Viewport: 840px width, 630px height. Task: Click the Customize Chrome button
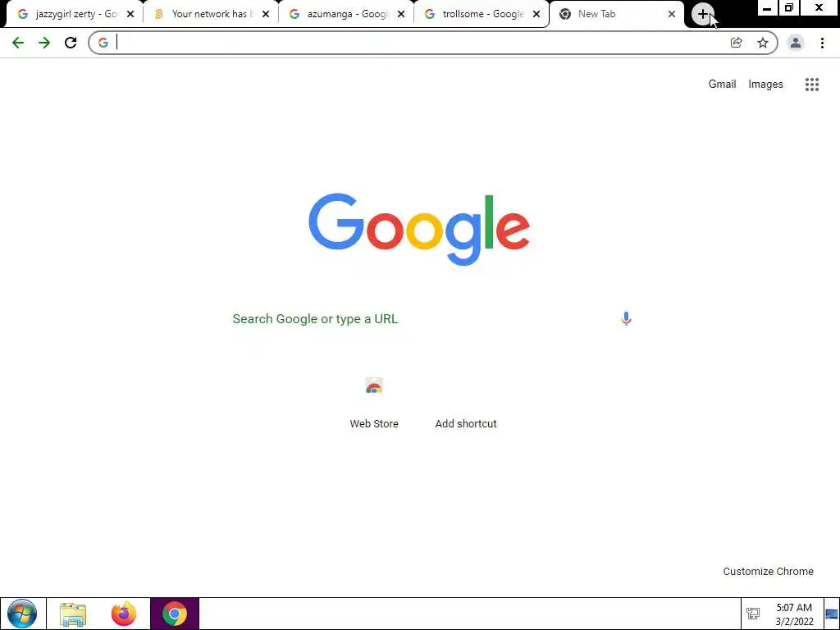[768, 572]
